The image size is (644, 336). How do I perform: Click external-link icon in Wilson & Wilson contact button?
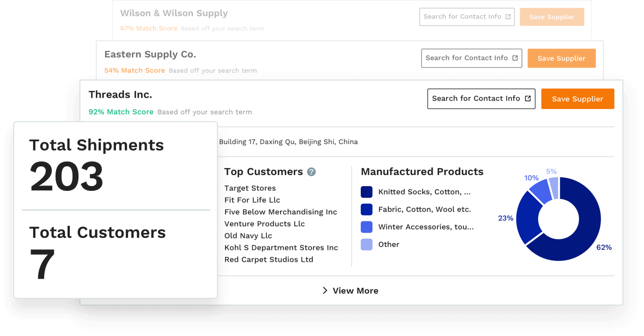tap(508, 17)
